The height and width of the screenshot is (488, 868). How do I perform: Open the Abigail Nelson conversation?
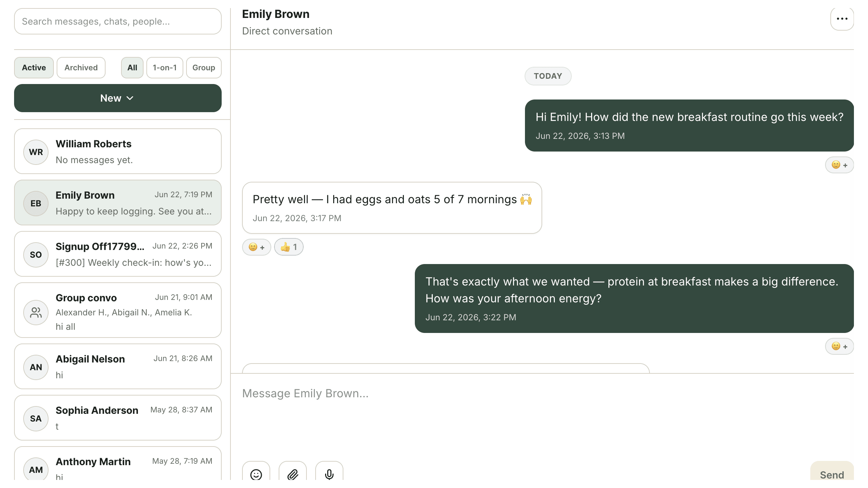point(118,366)
